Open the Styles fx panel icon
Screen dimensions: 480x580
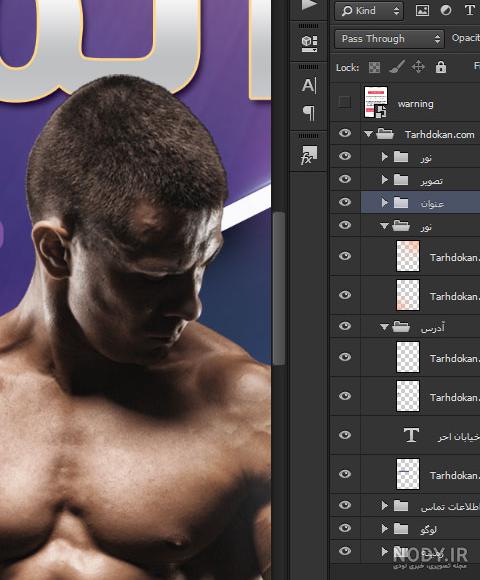pos(309,155)
